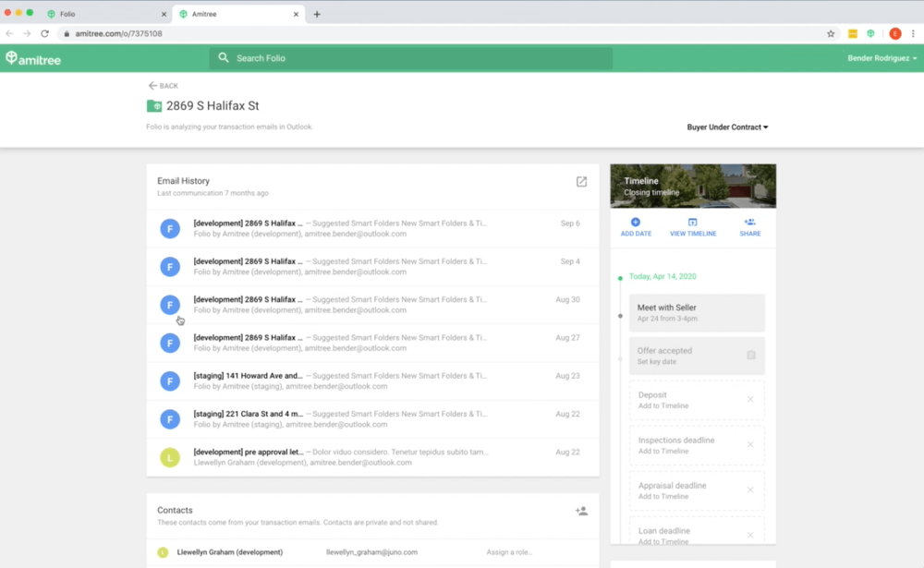The height and width of the screenshot is (568, 924).
Task: Dismiss the Appraisal deadline suggestion
Action: 750,490
